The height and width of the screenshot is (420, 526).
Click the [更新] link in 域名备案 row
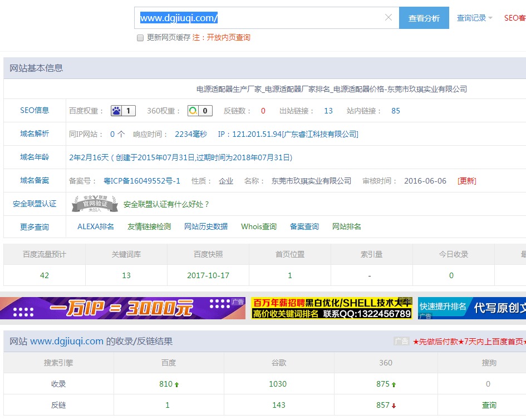[466, 180]
